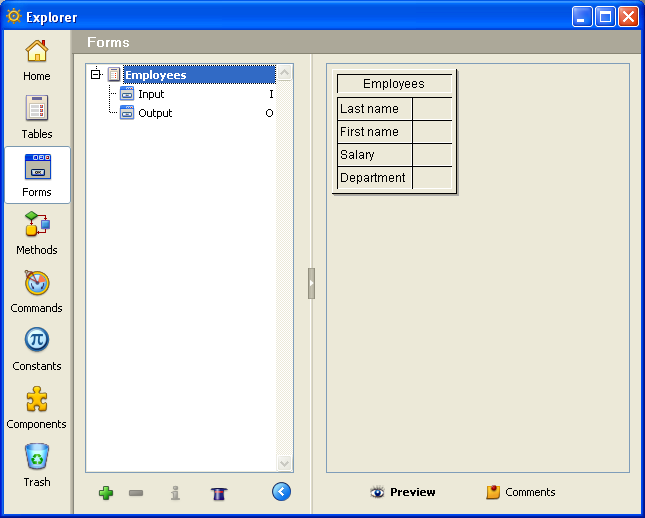This screenshot has width=645, height=518.
Task: Open the Comments button
Action: (x=520, y=492)
